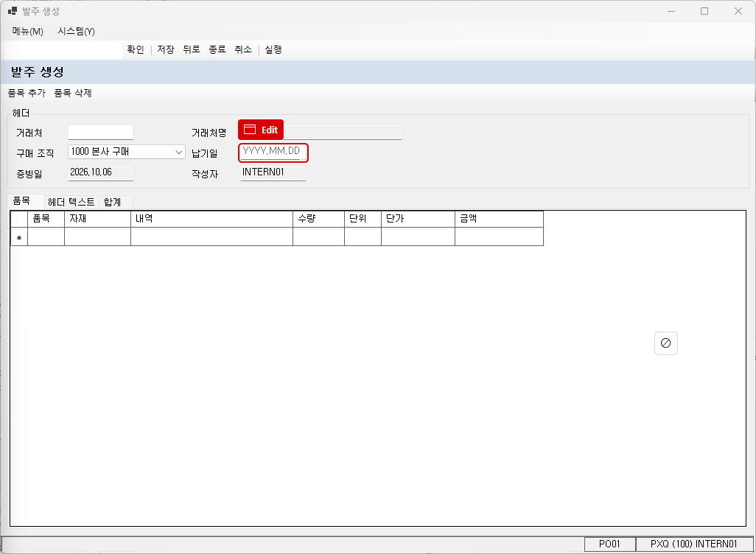Viewport: 756px width, 554px height.
Task: Click the empty 단가 cell in the new row
Action: (x=418, y=236)
